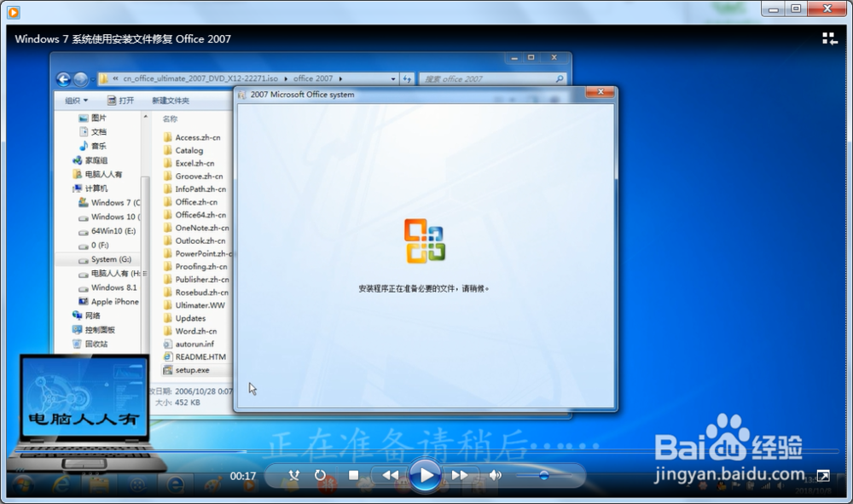The width and height of the screenshot is (853, 504).
Task: Toggle repeat playback button
Action: pos(320,475)
